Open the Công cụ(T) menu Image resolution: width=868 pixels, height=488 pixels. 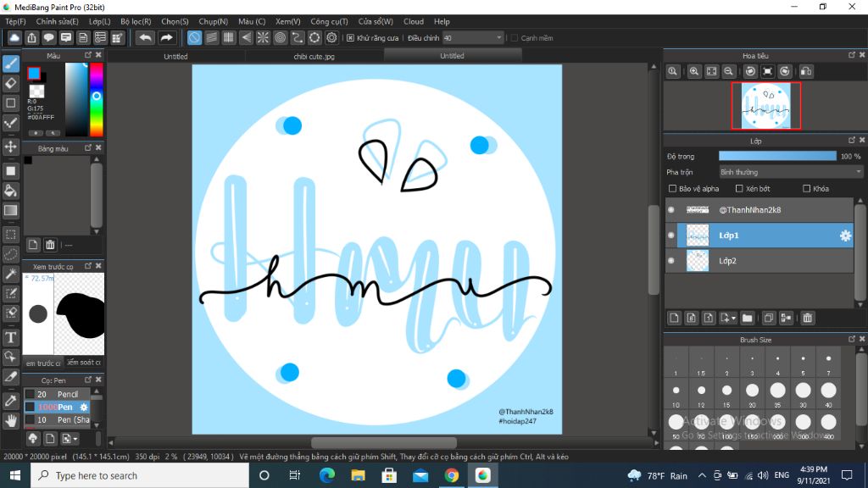tap(329, 21)
